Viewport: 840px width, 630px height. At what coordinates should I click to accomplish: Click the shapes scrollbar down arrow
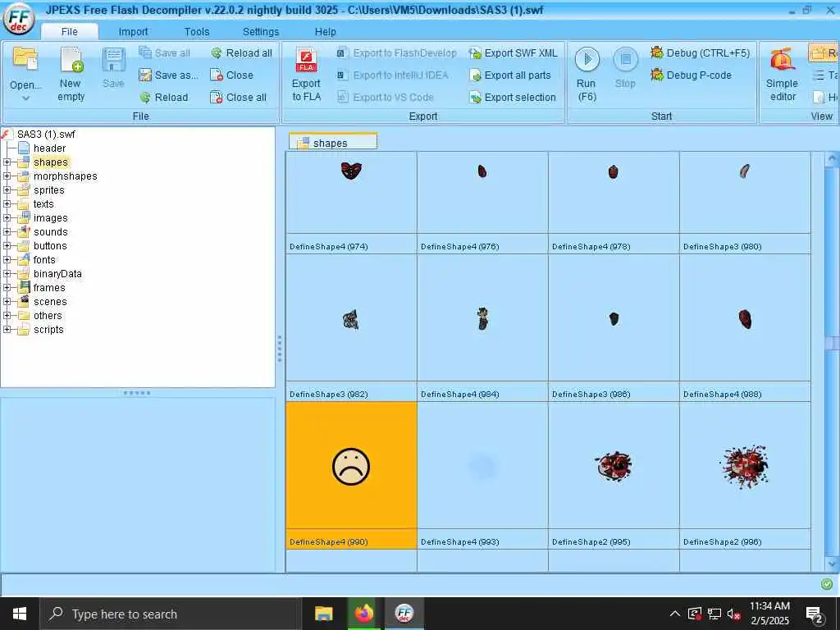click(832, 564)
